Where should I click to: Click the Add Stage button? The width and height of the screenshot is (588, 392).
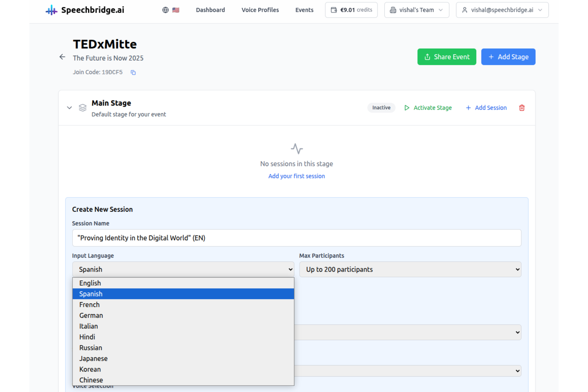[508, 57]
